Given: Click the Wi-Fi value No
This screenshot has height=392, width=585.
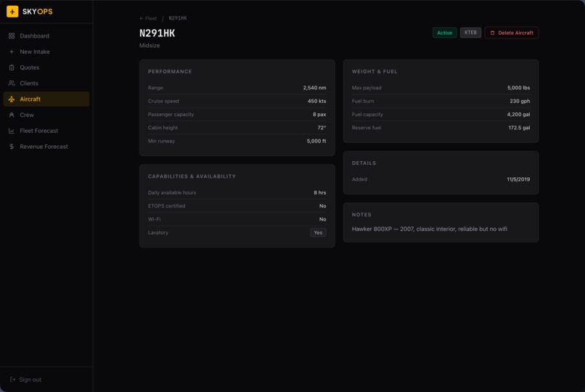Looking at the screenshot, I should point(323,219).
